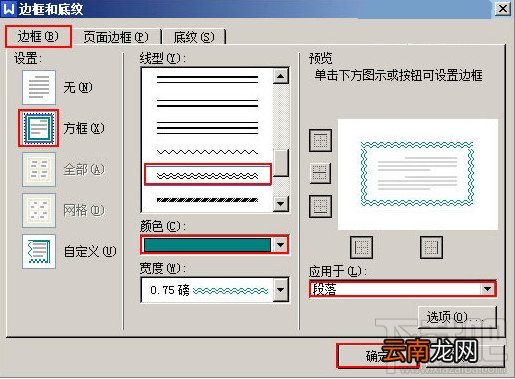
Task: Switch to the 页面边框 tab
Action: tap(116, 37)
